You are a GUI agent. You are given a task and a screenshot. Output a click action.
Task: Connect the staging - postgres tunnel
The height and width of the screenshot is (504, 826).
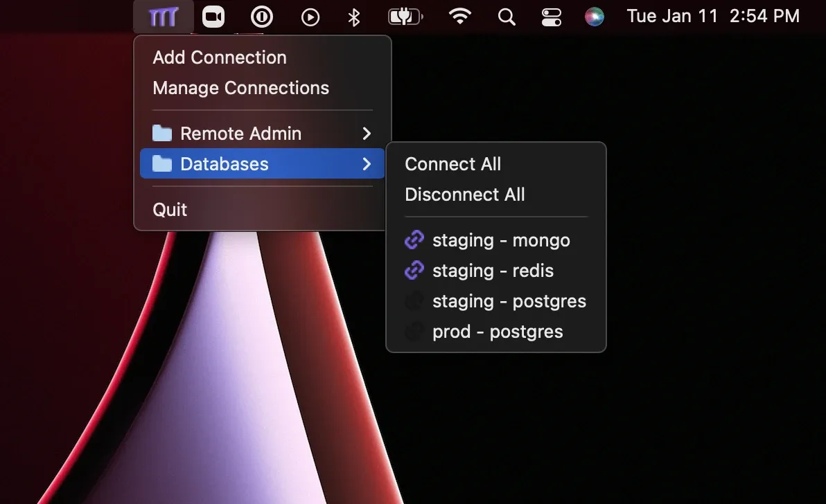pos(495,301)
